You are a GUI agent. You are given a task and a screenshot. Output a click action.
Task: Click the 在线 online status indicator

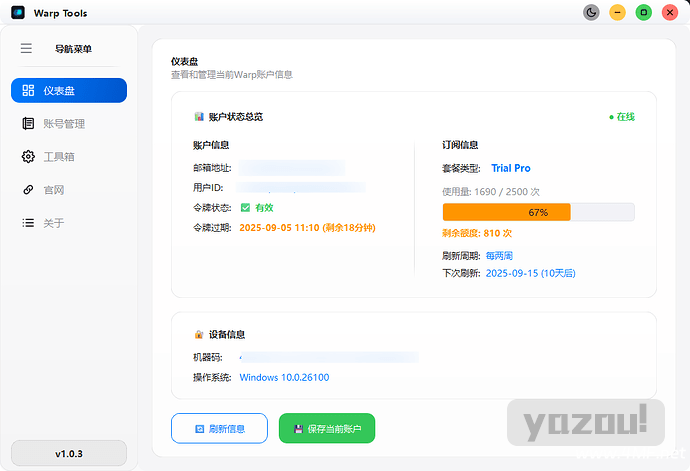tap(622, 117)
